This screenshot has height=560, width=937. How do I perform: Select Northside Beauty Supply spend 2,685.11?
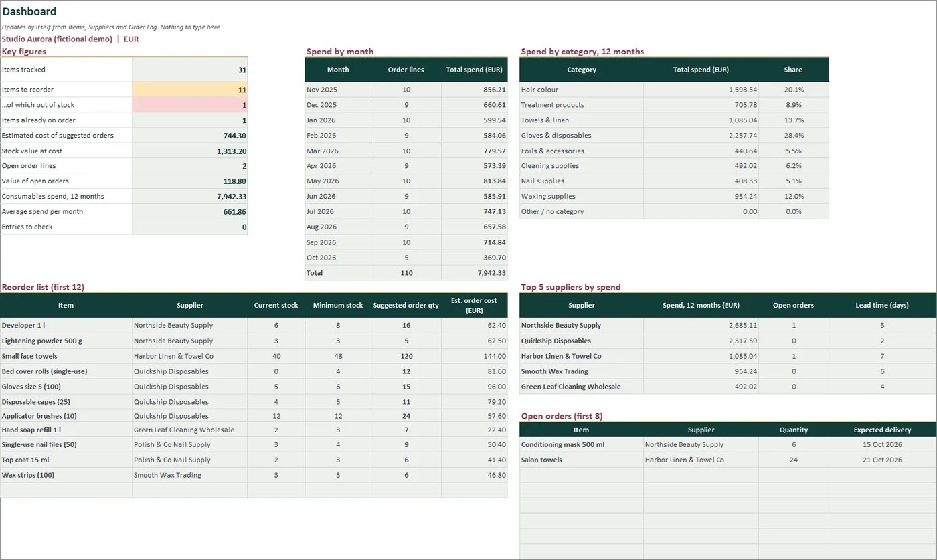point(701,326)
